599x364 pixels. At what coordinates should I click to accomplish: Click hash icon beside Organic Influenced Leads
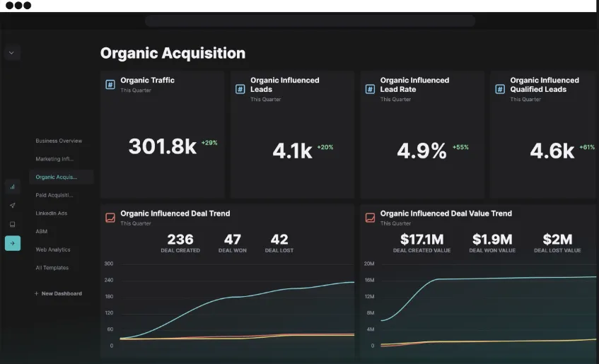click(x=240, y=89)
